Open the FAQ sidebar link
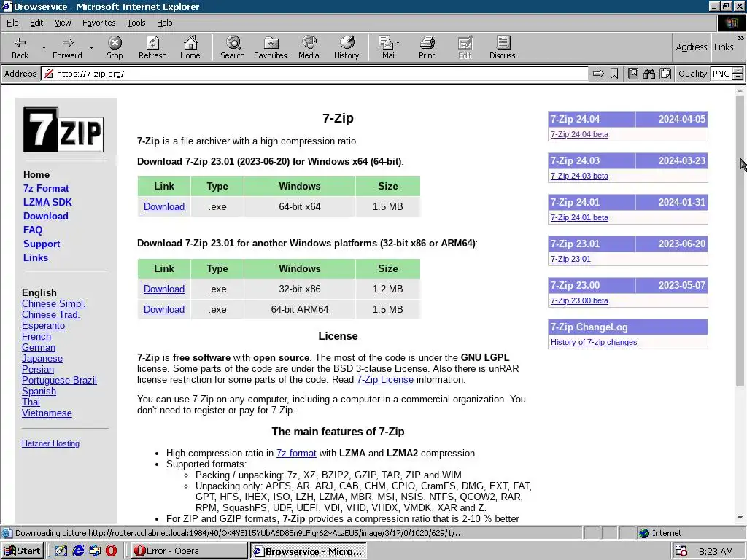This screenshot has width=747, height=560. click(x=33, y=230)
